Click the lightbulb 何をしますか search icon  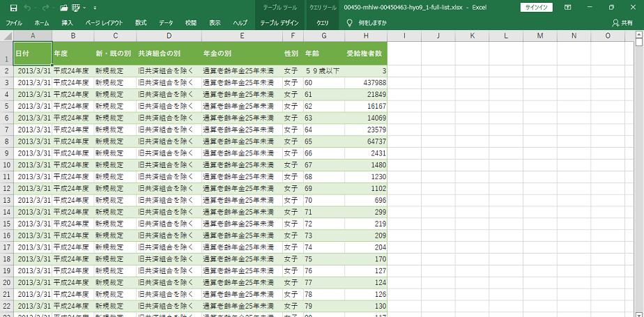coord(350,23)
